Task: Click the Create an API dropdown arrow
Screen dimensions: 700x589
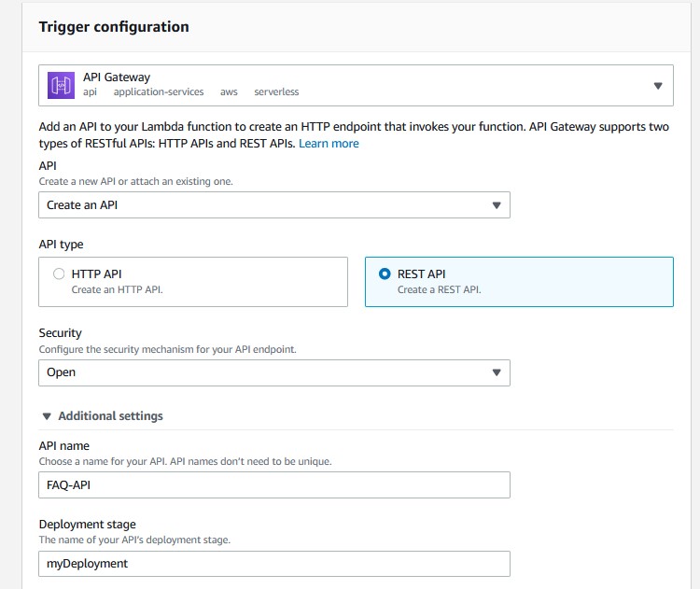Action: (x=497, y=205)
